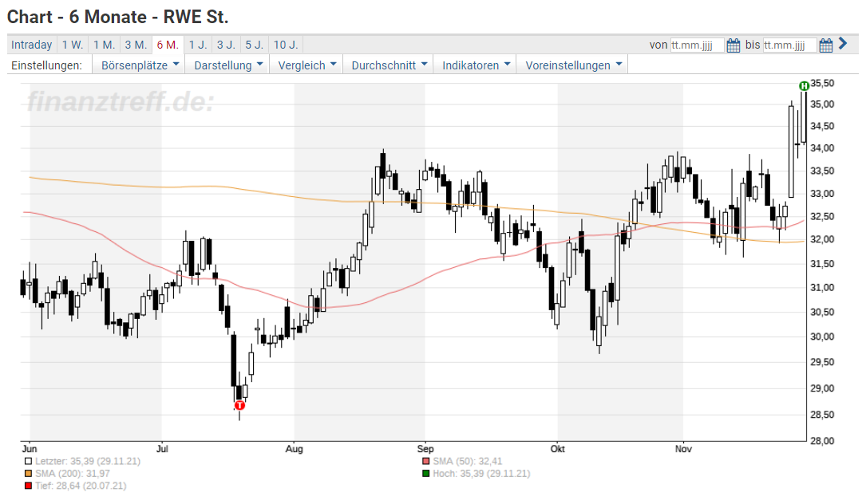Screen dimensions: 866x504
Task: Focus the 'bis' end date input field
Action: (x=790, y=45)
